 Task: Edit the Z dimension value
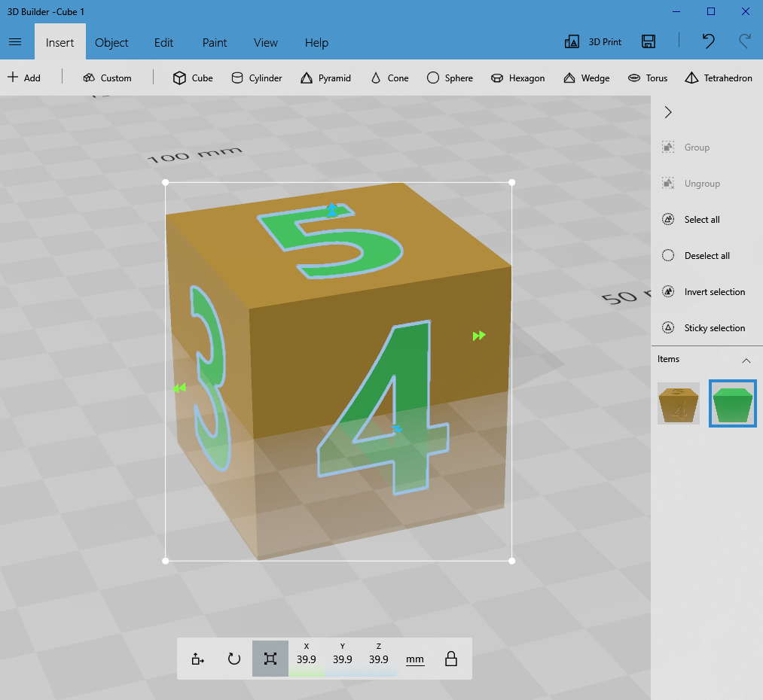pyautogui.click(x=379, y=659)
